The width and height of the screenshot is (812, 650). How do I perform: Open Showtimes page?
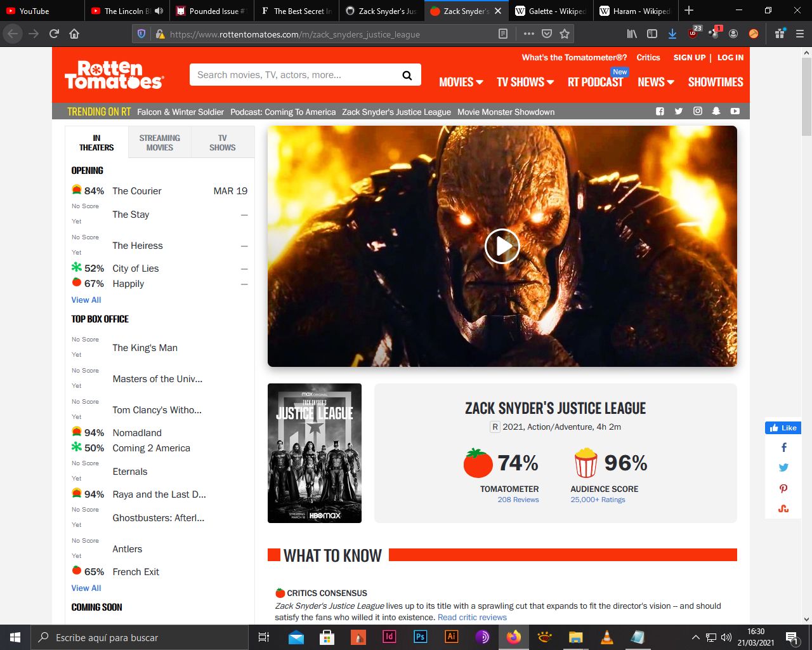coord(716,82)
